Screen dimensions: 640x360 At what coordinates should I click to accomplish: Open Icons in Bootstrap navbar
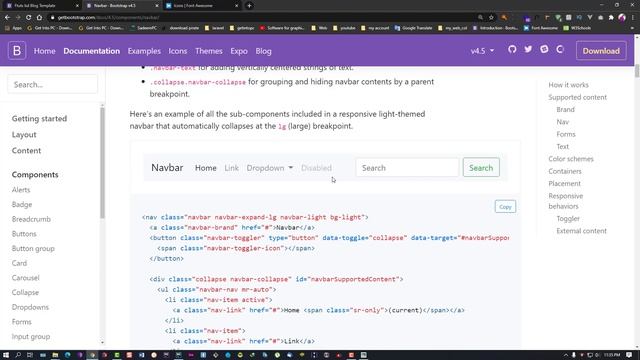click(178, 51)
